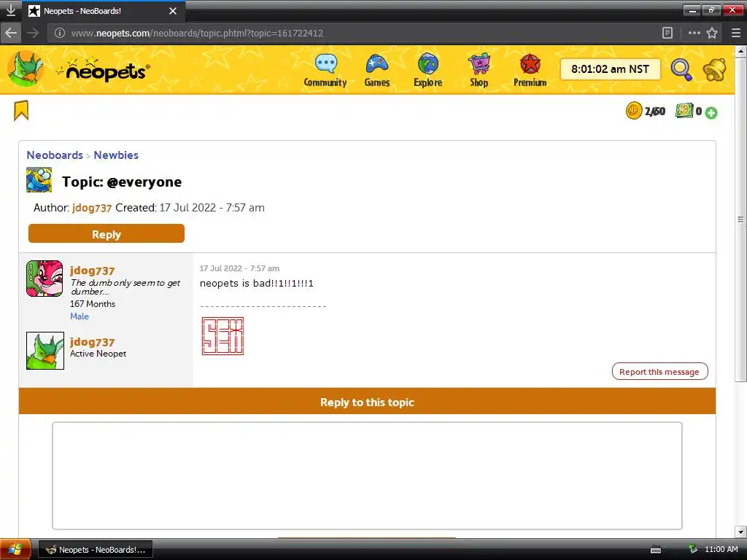Open the Explore globe icon

pyautogui.click(x=427, y=64)
